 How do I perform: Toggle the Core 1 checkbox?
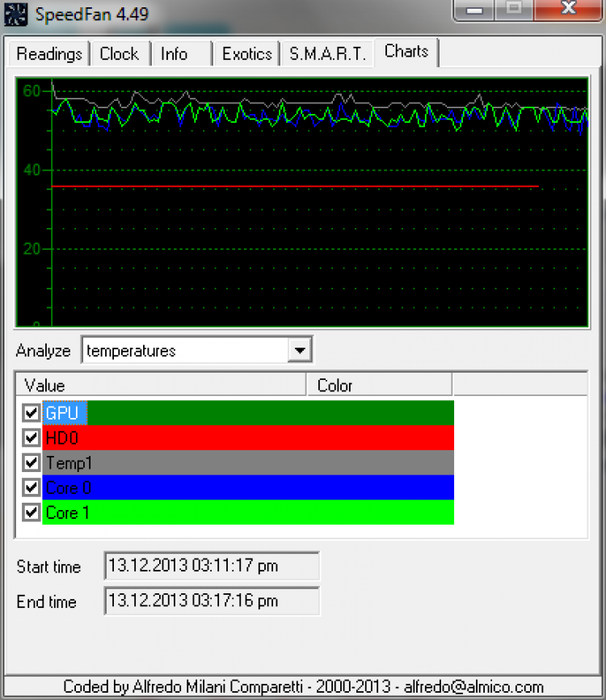(32, 512)
